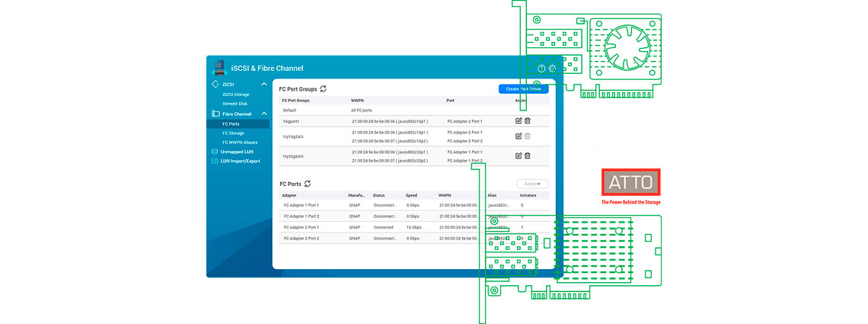
Task: Open iSCSI Storage from the sidebar
Action: 235,95
